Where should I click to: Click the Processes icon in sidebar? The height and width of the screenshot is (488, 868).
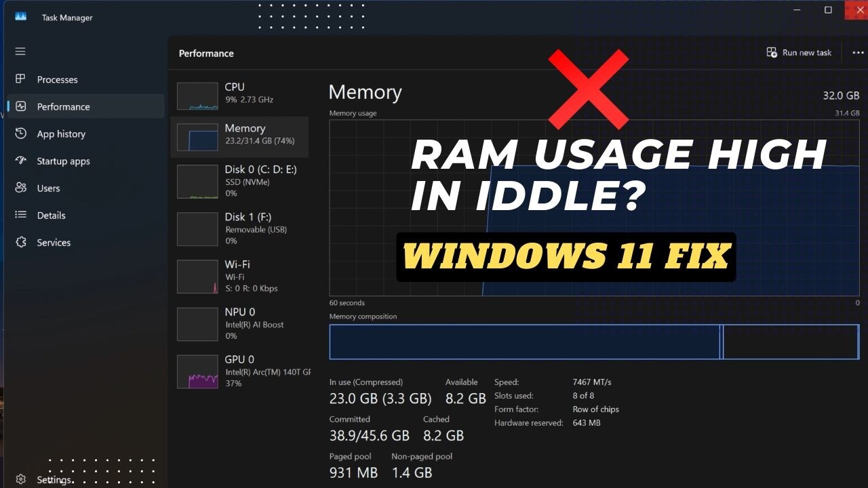pyautogui.click(x=20, y=79)
